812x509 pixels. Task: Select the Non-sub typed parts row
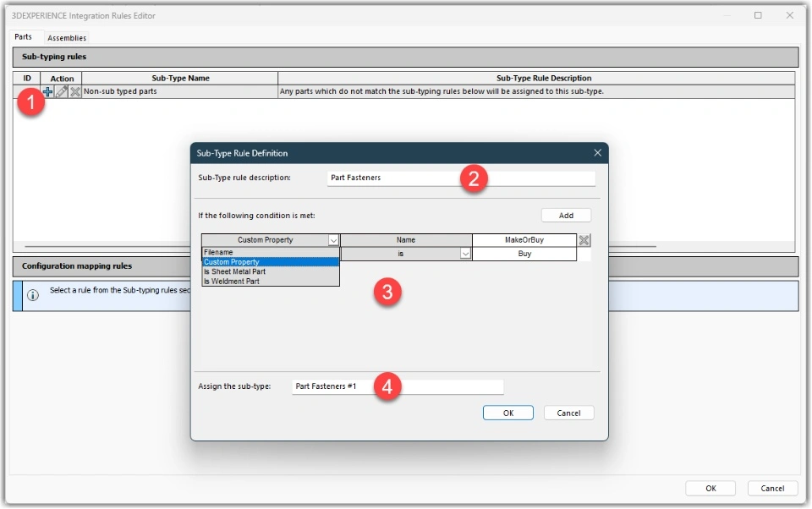[x=404, y=91]
